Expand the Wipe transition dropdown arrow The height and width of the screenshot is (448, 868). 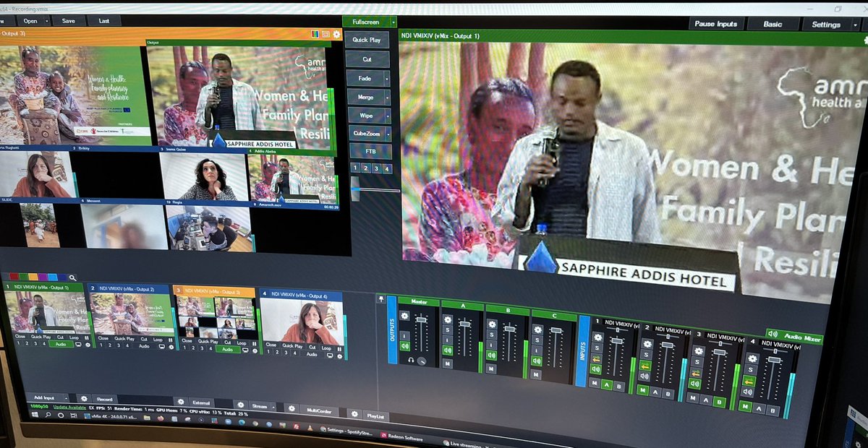[x=387, y=115]
